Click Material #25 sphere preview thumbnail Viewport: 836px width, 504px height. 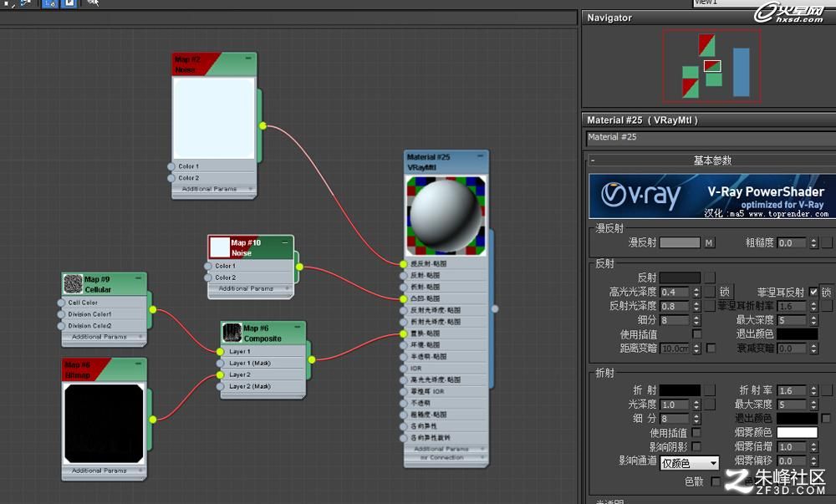coord(446,216)
